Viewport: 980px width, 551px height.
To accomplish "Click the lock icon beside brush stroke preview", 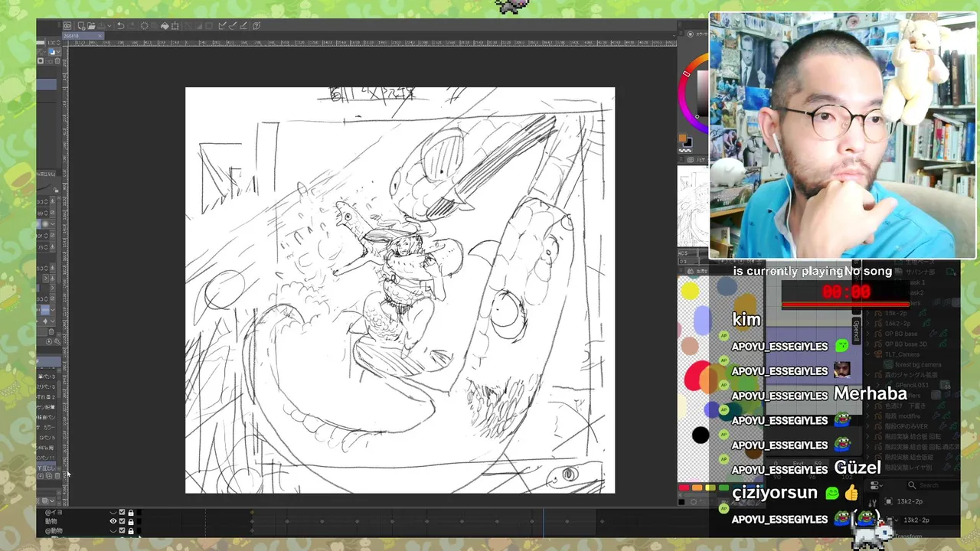I will [x=56, y=190].
